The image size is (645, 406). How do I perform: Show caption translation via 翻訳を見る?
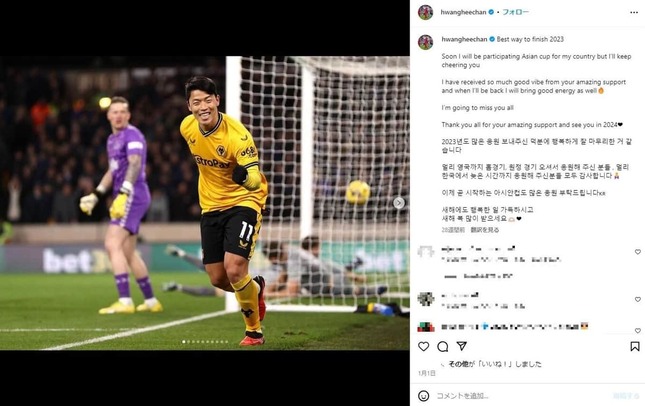coord(485,230)
